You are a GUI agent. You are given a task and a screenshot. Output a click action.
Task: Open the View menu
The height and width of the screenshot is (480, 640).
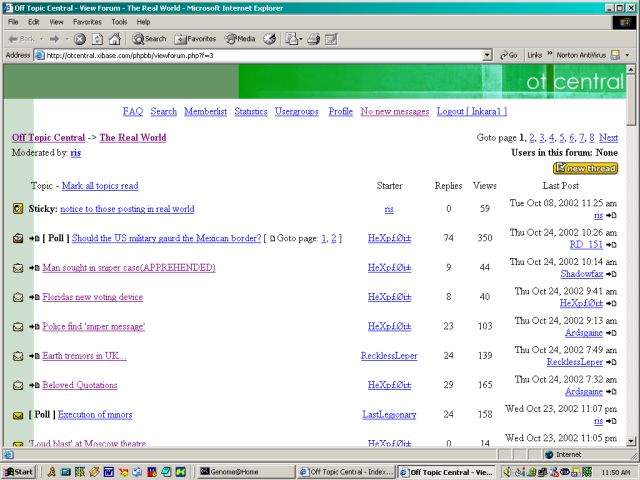point(56,22)
